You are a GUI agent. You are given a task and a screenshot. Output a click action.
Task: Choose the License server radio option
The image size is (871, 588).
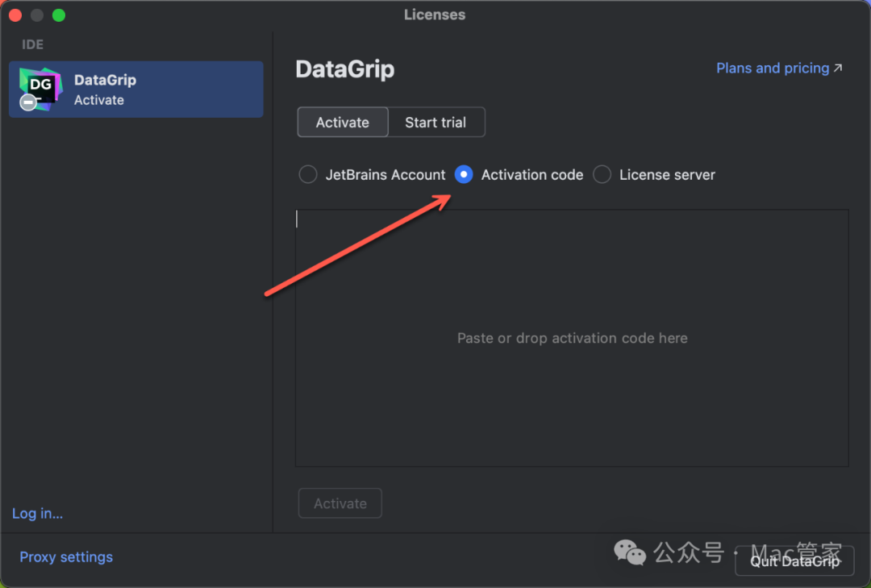click(x=602, y=175)
